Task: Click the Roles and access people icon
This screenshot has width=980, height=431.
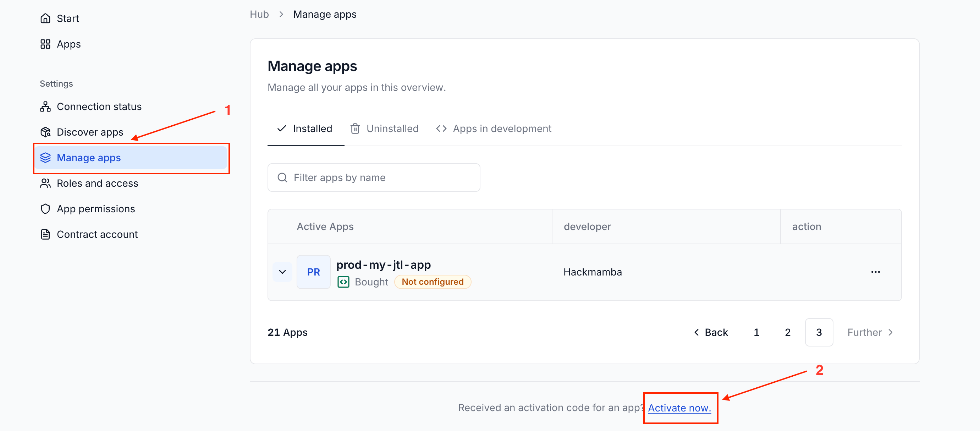Action: [45, 183]
